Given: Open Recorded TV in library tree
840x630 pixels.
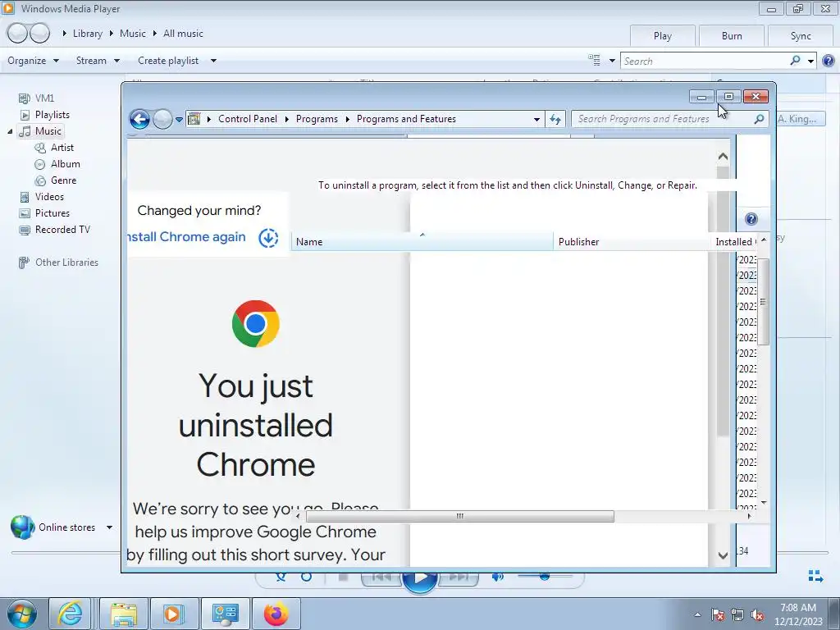Looking at the screenshot, I should pyautogui.click(x=62, y=230).
